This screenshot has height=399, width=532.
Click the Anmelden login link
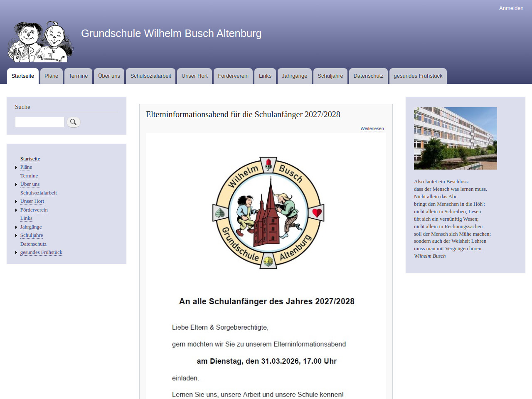click(x=511, y=8)
